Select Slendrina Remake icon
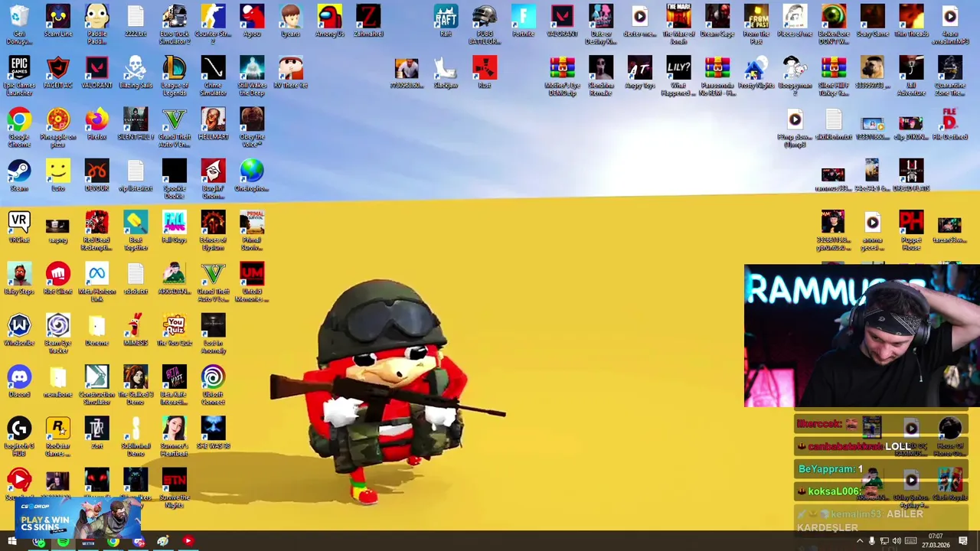 tap(601, 76)
